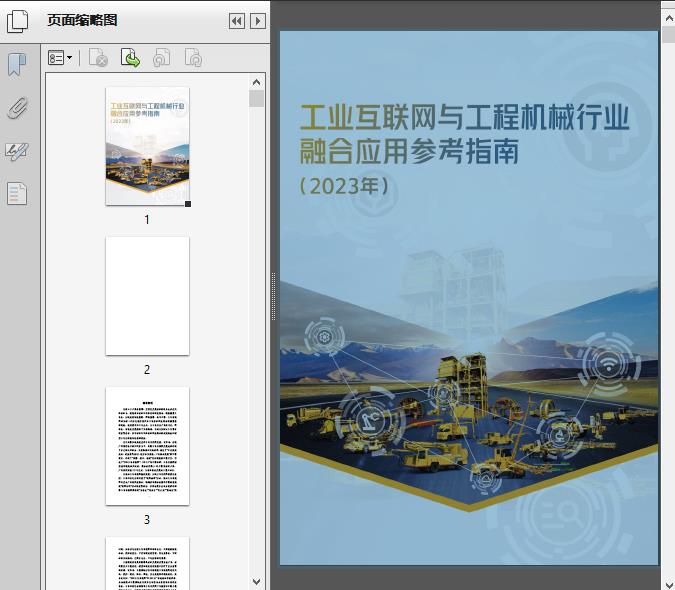Click the thumbnail resize corner on page 1
Viewport: 675px width, 590px height.
pyautogui.click(x=188, y=204)
